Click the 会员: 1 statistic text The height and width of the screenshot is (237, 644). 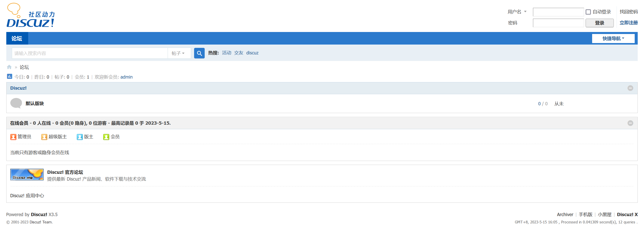82,77
